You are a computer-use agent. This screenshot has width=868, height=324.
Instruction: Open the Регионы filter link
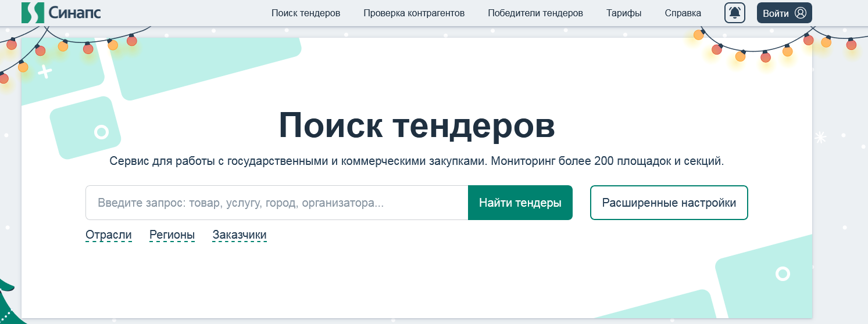click(x=172, y=235)
